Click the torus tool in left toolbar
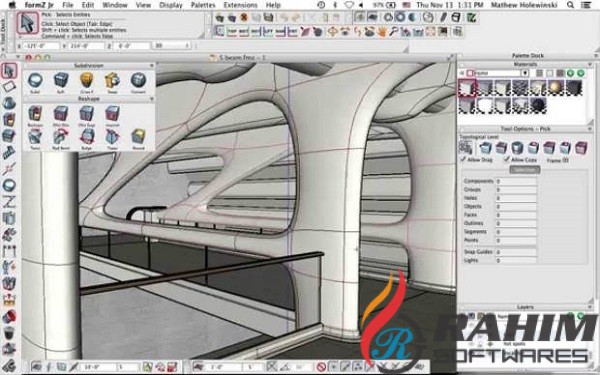Viewport: 600px width, 375px height. pyautogui.click(x=9, y=185)
